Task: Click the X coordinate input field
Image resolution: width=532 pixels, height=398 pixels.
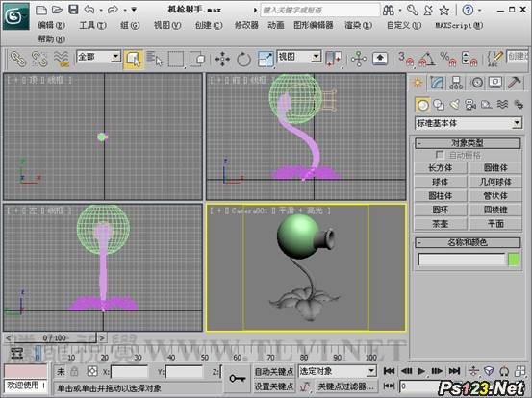Action: point(129,372)
